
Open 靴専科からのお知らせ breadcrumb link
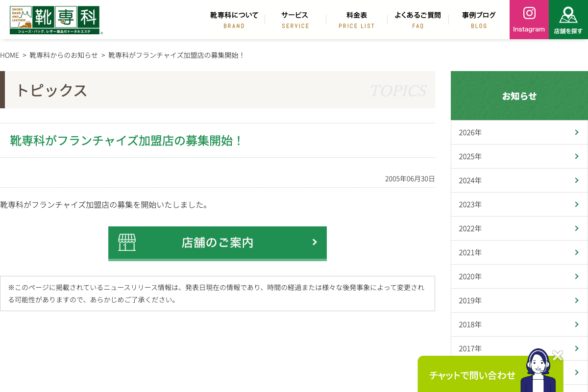click(x=64, y=55)
